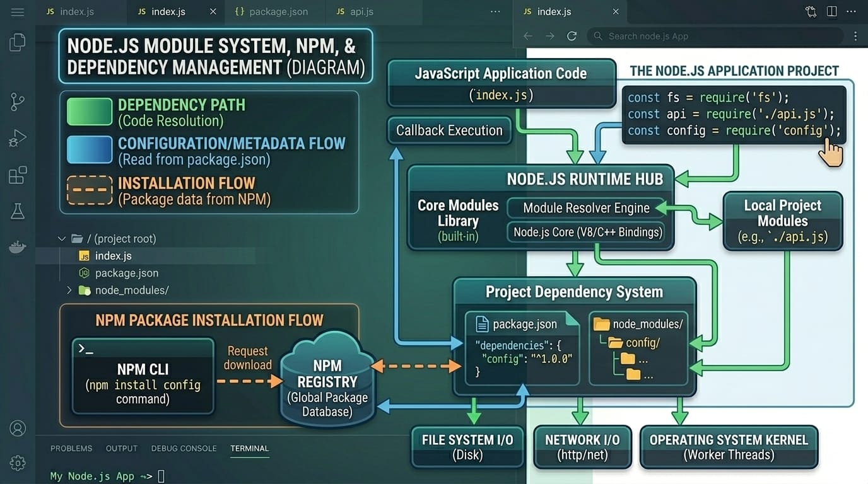Switch to the PROBLEMS panel tab
868x484 pixels.
(71, 449)
